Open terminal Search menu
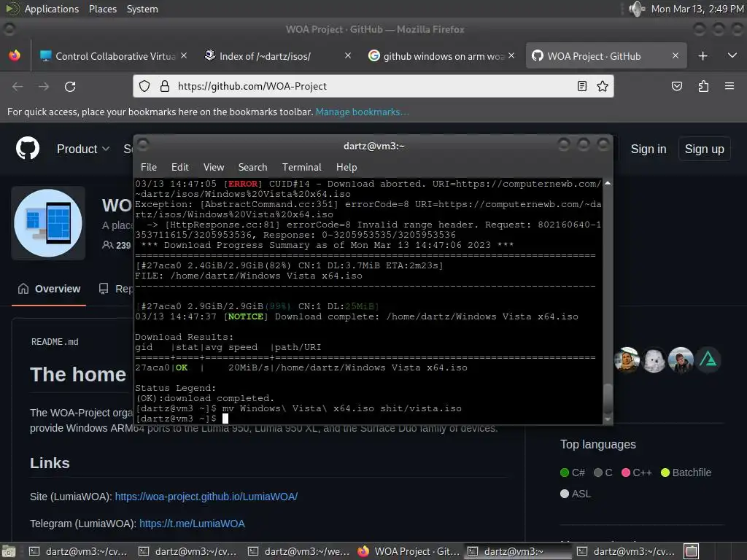 coord(252,167)
